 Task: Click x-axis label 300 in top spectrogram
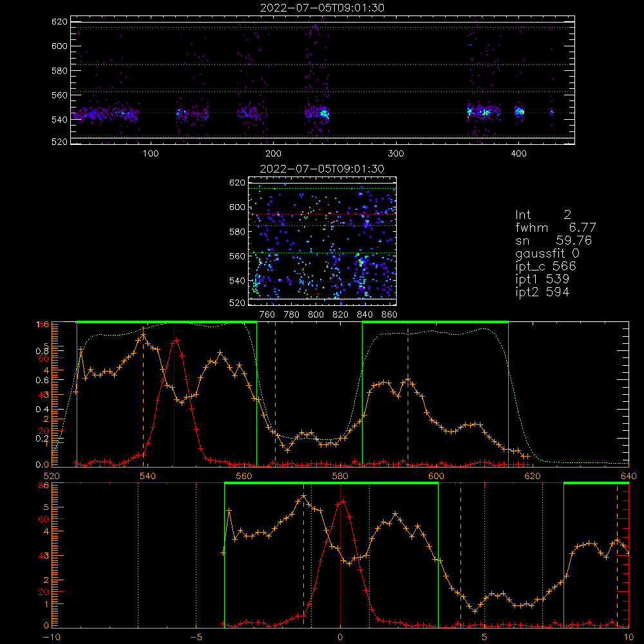tap(396, 154)
